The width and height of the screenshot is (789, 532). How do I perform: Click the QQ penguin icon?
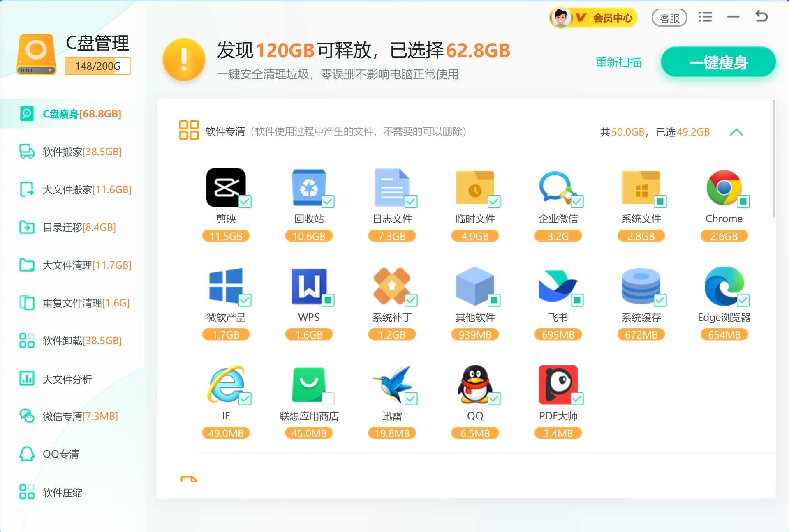click(x=475, y=385)
